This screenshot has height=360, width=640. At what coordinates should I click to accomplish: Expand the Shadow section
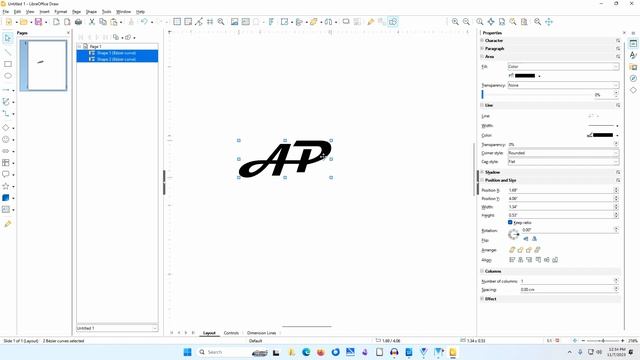482,172
